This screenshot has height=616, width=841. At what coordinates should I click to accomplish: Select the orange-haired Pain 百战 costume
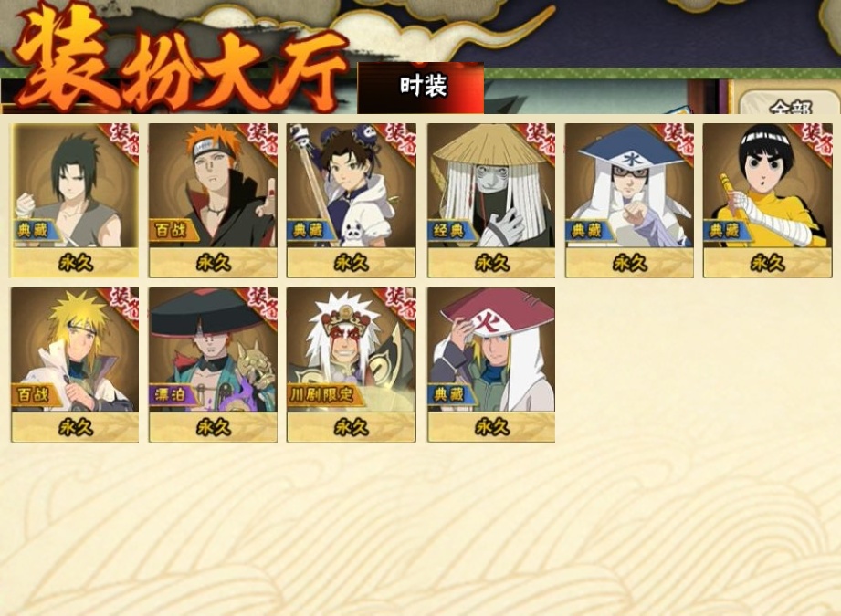tap(213, 200)
